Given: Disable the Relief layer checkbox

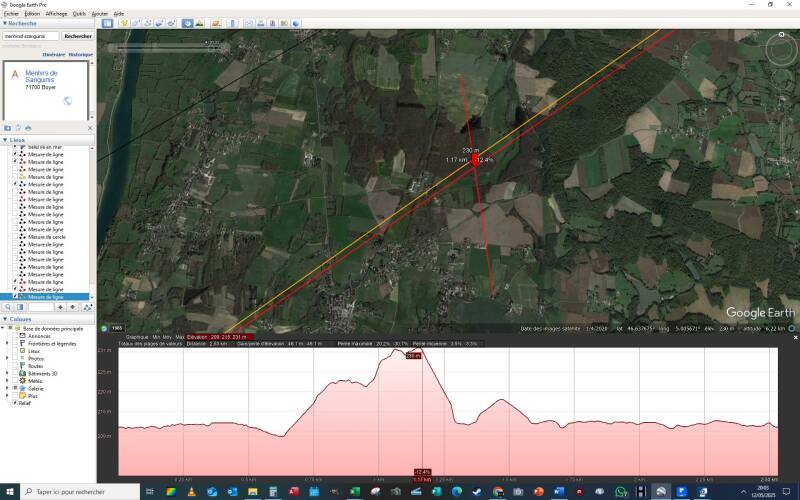Looking at the screenshot, I should pyautogui.click(x=15, y=403).
